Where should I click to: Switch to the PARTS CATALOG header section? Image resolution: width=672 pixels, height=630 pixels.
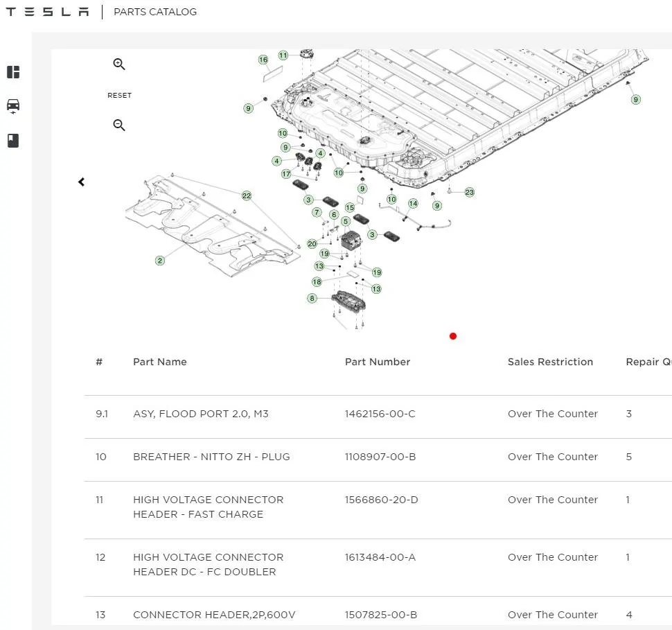pyautogui.click(x=155, y=12)
